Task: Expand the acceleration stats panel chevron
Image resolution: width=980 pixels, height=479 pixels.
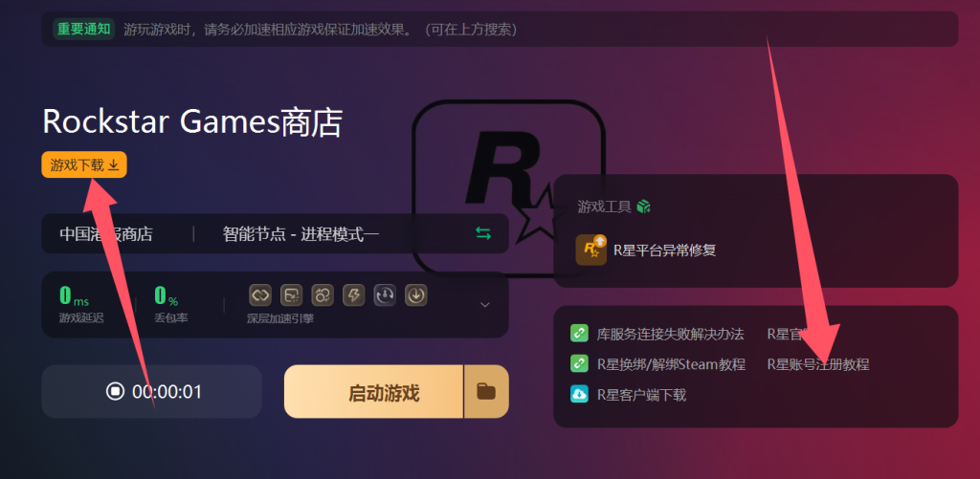Action: [485, 305]
